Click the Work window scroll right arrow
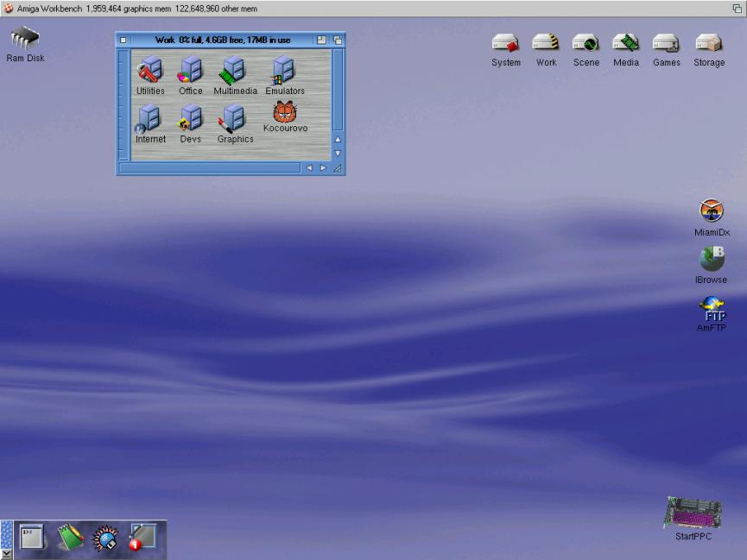Viewport: 747px width, 560px height. [324, 168]
